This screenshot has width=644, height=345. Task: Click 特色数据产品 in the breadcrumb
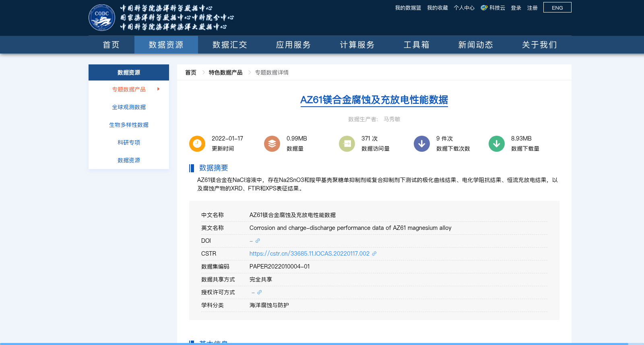(x=225, y=72)
